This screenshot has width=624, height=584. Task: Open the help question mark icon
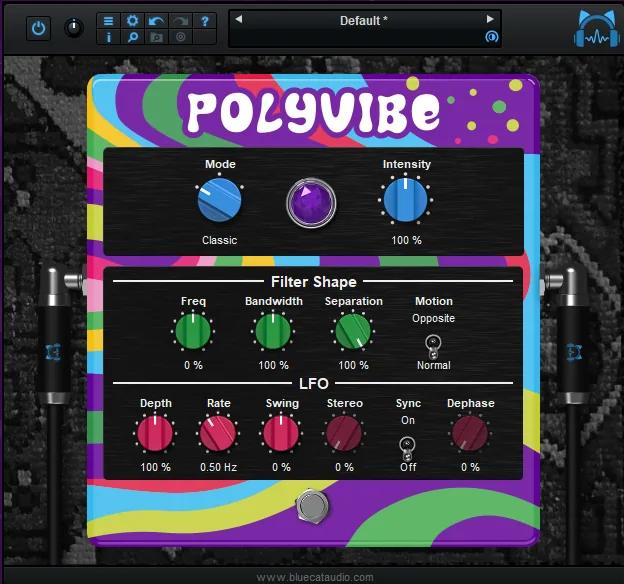[x=205, y=20]
